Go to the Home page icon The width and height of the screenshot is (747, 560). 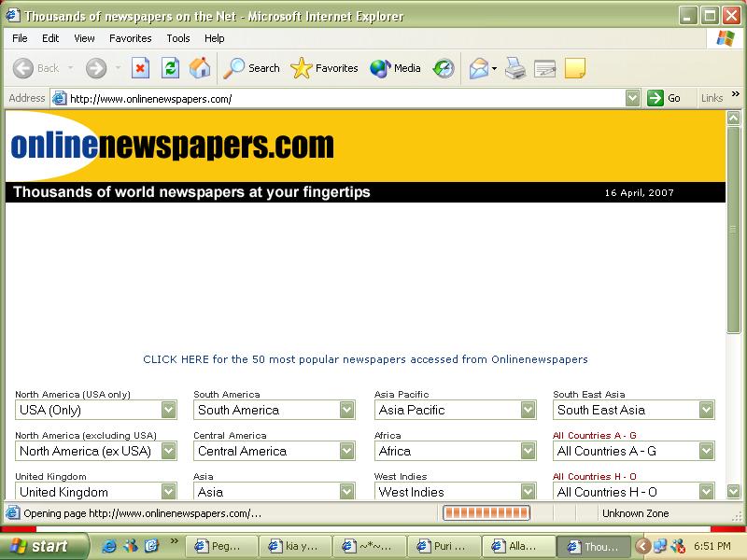[200, 68]
